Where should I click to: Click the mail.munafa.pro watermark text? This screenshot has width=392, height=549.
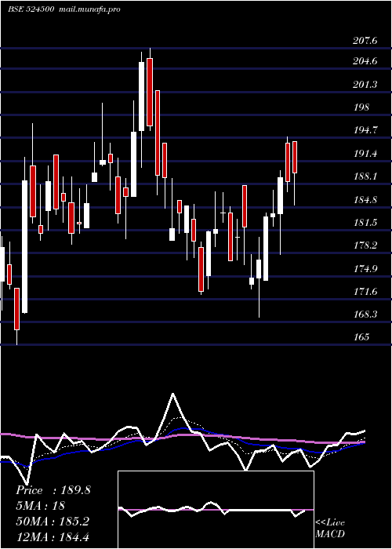(x=88, y=9)
